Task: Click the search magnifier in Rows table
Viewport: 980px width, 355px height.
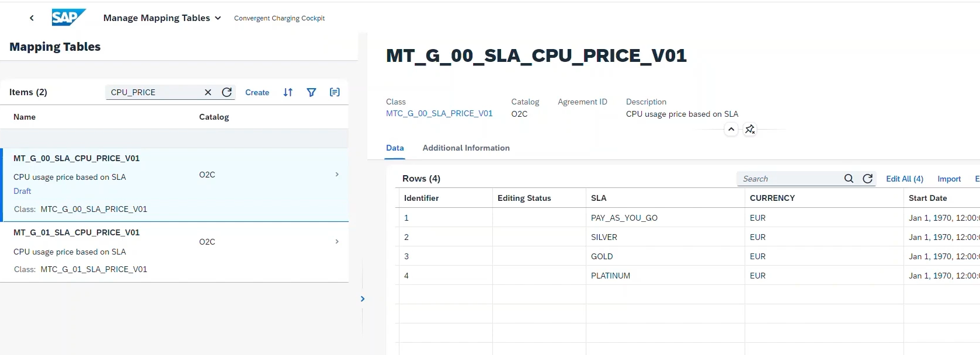Action: 849,179
